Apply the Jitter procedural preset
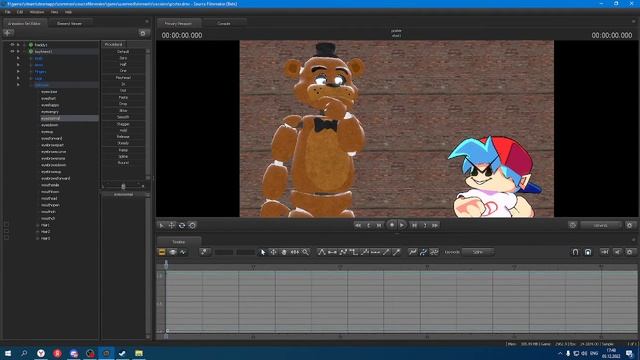The image size is (640, 360). (123, 111)
